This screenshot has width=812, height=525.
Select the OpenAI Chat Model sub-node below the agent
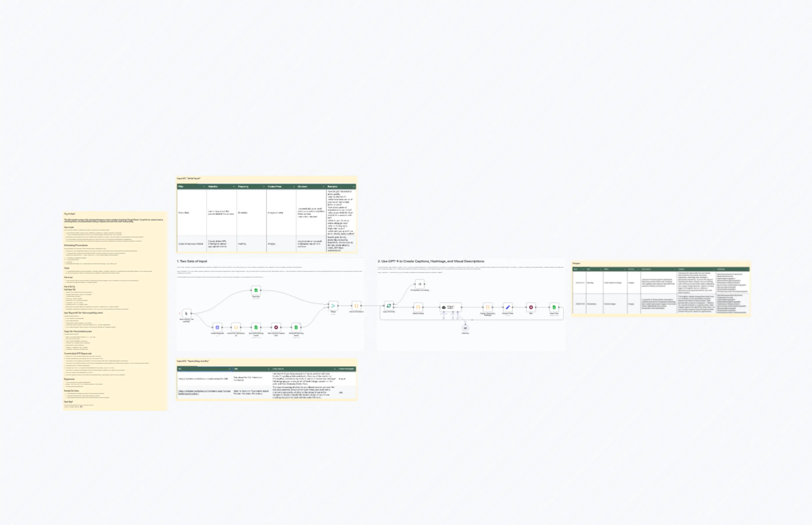[x=466, y=328]
